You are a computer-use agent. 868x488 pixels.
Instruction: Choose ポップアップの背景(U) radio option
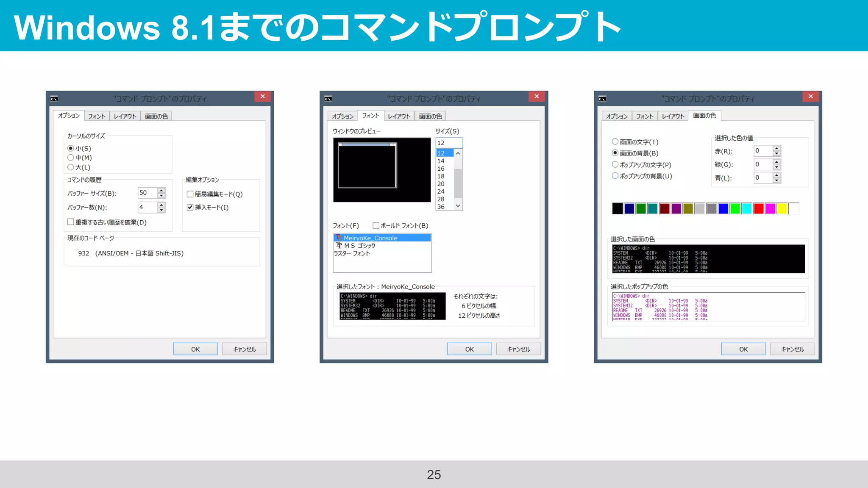pos(615,176)
